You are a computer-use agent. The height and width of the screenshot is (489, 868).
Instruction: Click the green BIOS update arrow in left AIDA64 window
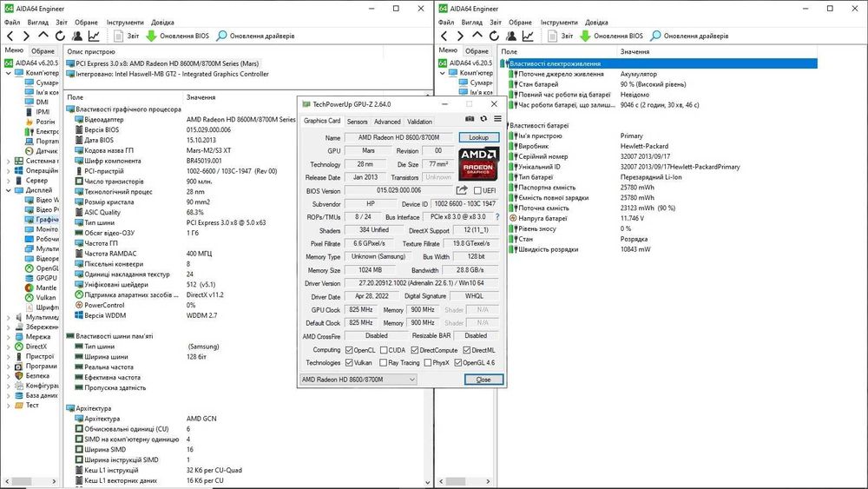click(x=151, y=36)
